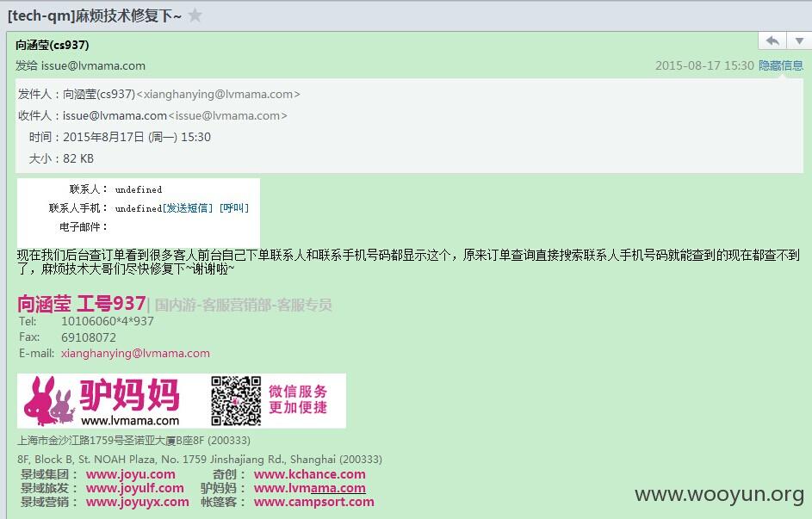The height and width of the screenshot is (519, 812).
Task: Reply to email with arrow icon
Action: [x=772, y=40]
